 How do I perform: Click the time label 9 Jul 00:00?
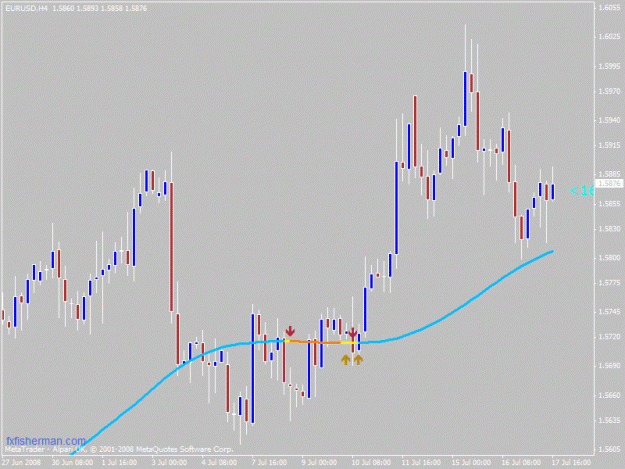[x=319, y=463]
